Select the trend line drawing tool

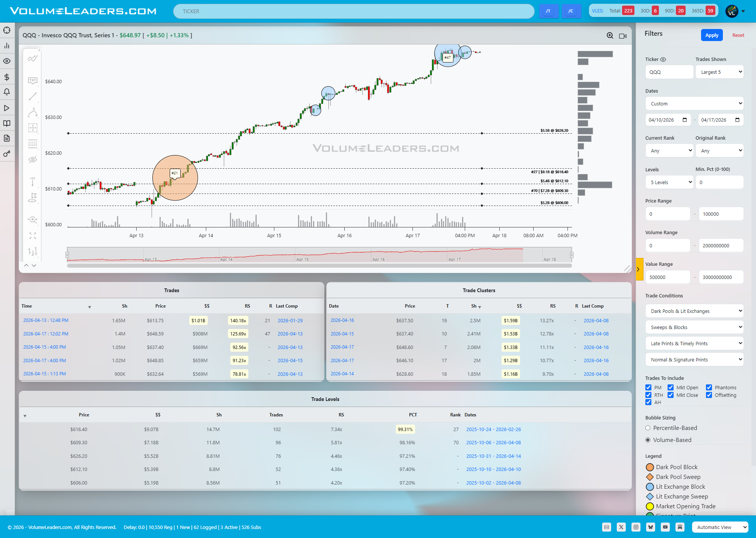pyautogui.click(x=33, y=96)
